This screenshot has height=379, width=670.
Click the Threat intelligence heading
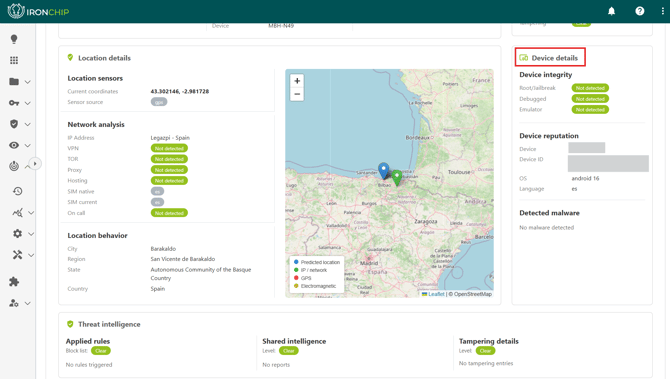point(109,324)
